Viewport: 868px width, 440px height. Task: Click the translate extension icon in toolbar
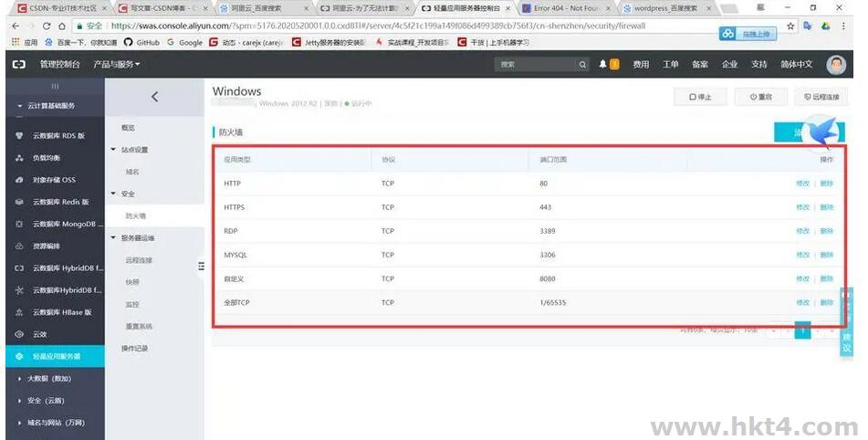[808, 26]
